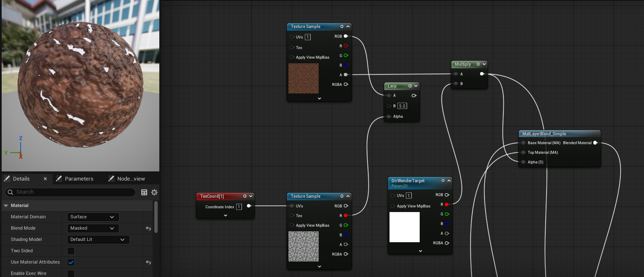Click the RGB pin on DirtRenderTarget
Viewport: 644px width, 277px height.
coord(447,195)
